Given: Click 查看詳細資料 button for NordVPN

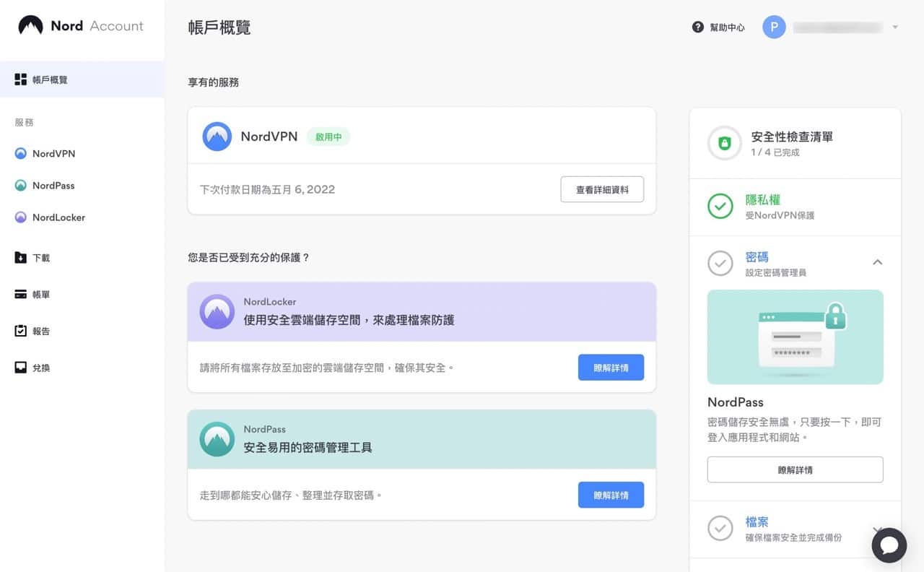Looking at the screenshot, I should [602, 189].
